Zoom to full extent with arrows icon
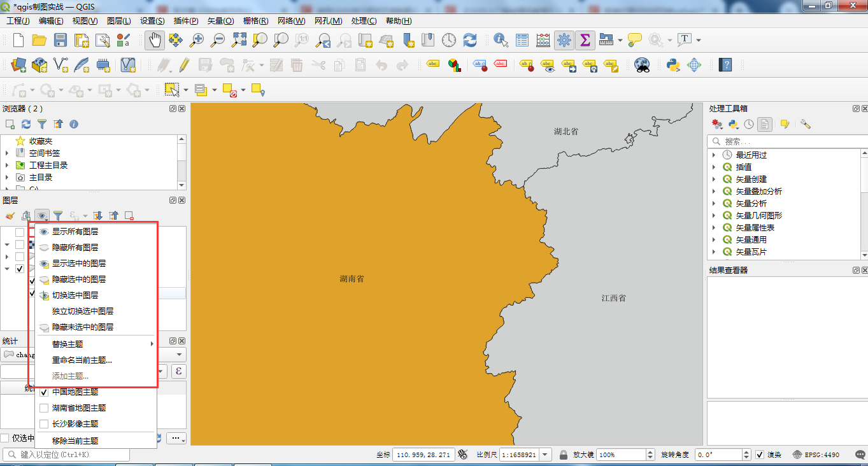This screenshot has width=868, height=466. [239, 40]
